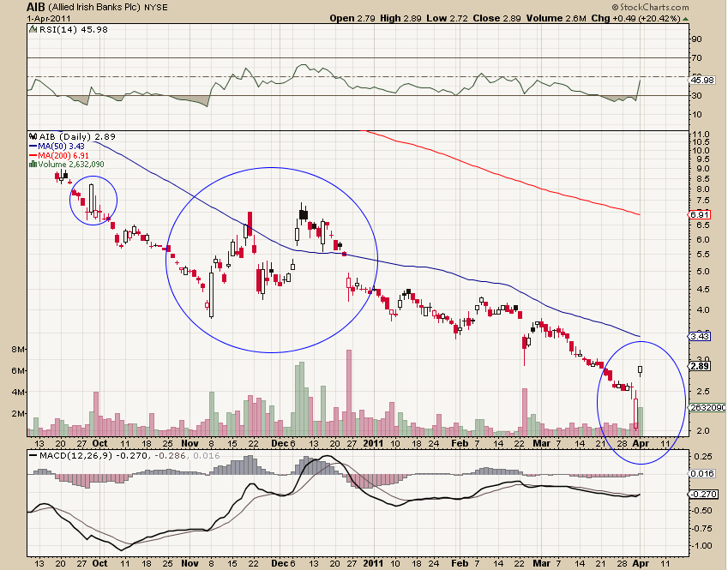
Task: Click the Nov label under the MACD panel
Action: pos(190,563)
